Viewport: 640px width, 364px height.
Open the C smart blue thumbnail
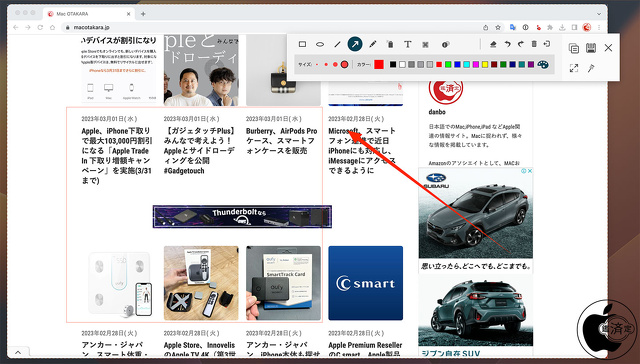pos(365,283)
